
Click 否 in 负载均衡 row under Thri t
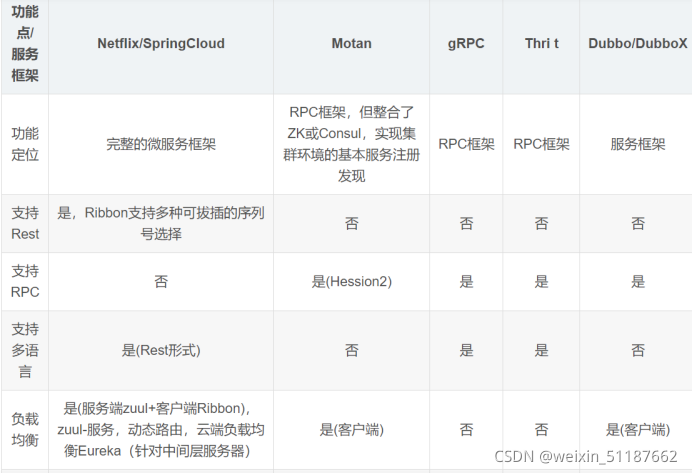[542, 430]
